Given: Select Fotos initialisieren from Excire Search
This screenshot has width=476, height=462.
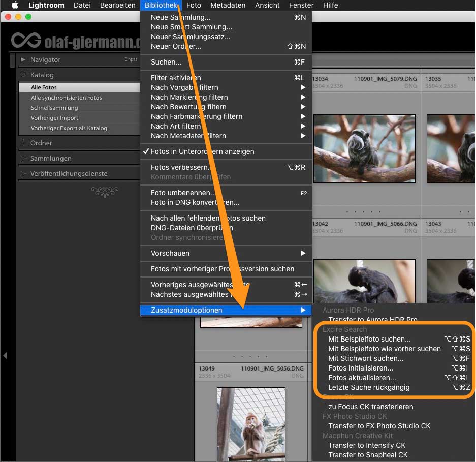Looking at the screenshot, I should pyautogui.click(x=361, y=368).
